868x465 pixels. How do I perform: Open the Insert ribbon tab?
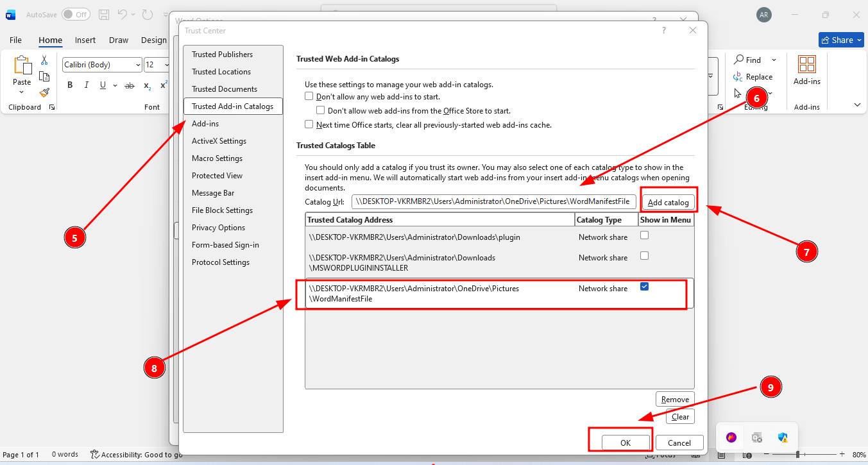click(85, 40)
